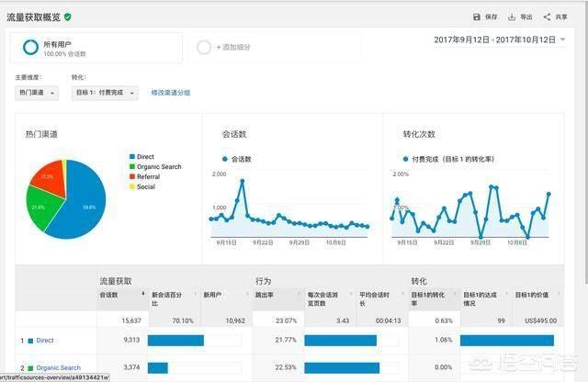Click the blue Direct slice of pie chart
Viewport: 588px width, 382px height.
coord(78,202)
